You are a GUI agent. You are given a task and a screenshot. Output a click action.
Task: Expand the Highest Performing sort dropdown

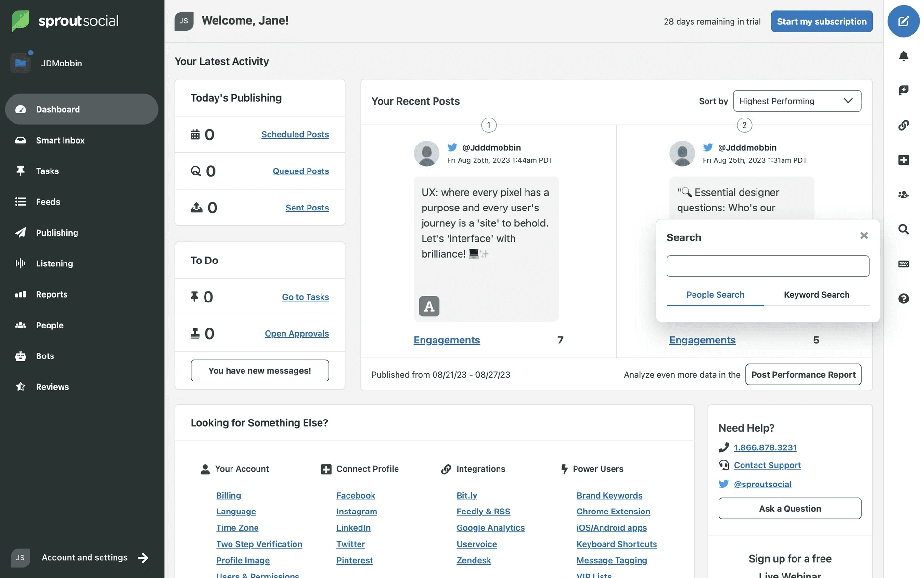coord(797,101)
